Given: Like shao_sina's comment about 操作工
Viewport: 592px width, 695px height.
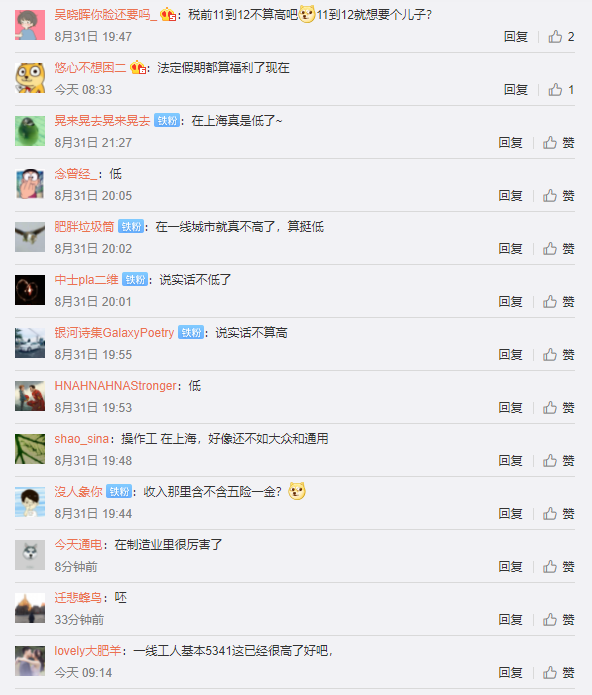Looking at the screenshot, I should point(558,461).
